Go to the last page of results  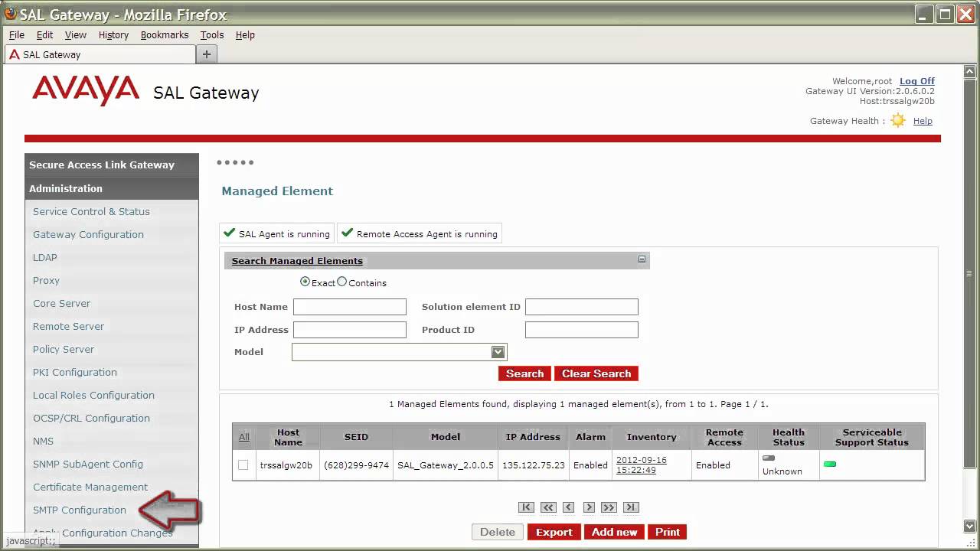[631, 507]
